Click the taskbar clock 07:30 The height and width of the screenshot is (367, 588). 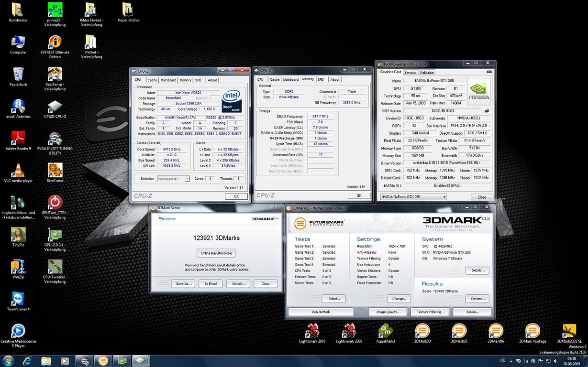click(571, 358)
